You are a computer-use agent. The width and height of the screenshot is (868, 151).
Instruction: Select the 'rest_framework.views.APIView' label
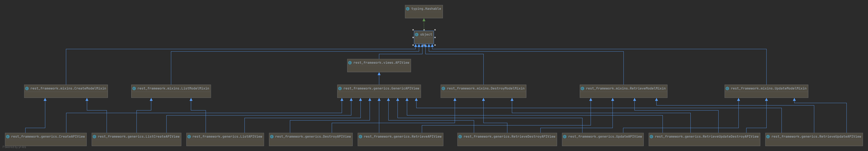click(381, 63)
